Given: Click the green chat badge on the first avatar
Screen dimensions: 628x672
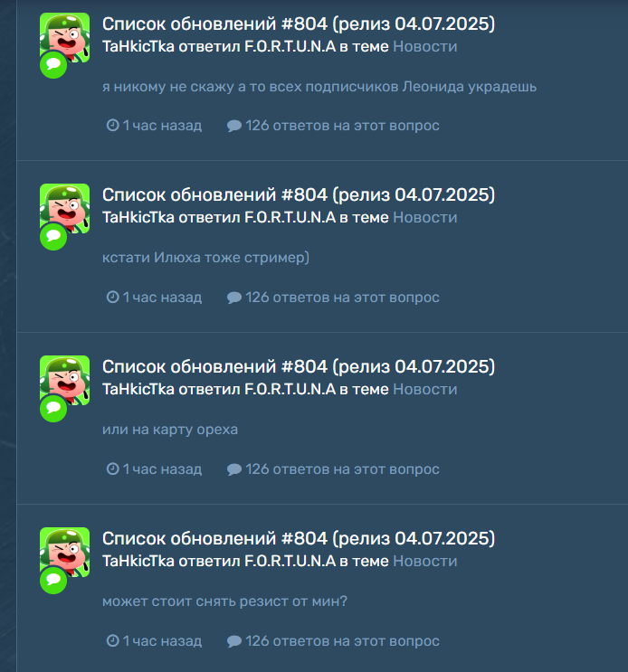Looking at the screenshot, I should [53, 65].
